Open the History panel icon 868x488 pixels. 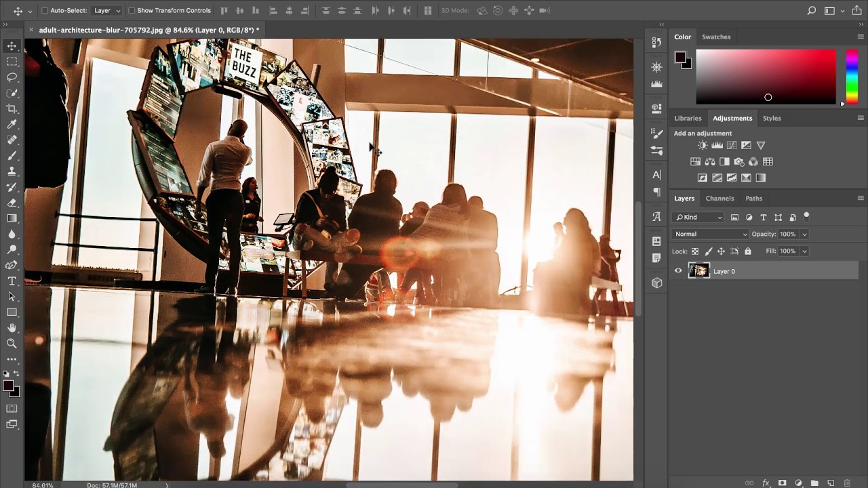point(656,42)
